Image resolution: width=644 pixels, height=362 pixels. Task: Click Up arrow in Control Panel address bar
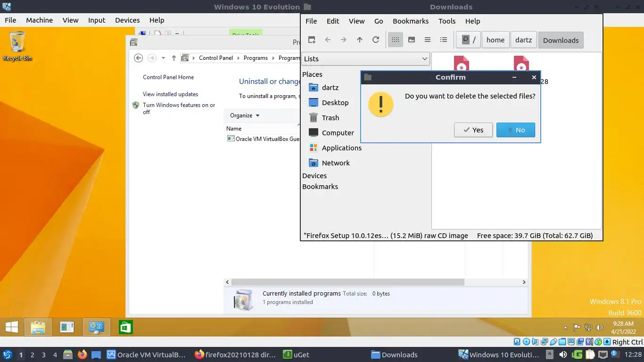point(173,58)
